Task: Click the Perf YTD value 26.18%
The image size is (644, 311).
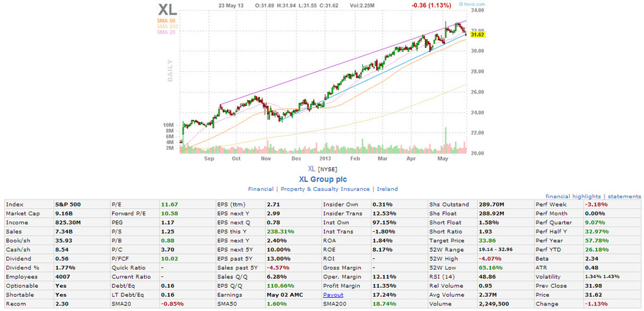Action: click(x=596, y=250)
